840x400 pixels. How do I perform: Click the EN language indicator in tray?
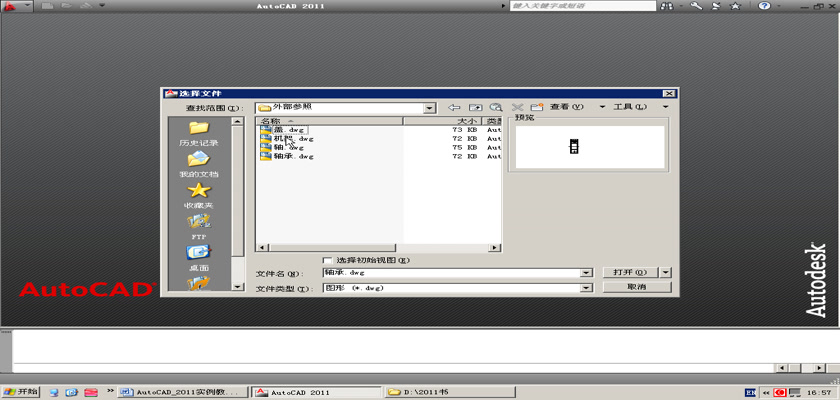[x=751, y=393]
